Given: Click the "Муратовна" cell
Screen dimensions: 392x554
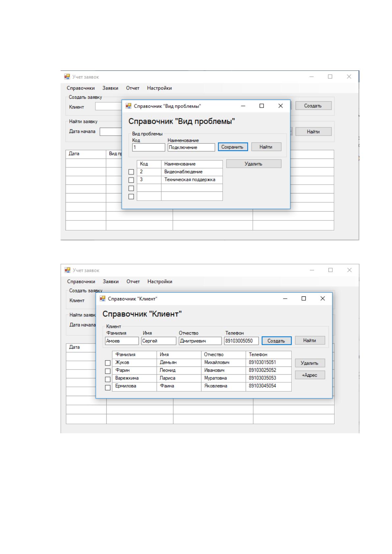Looking at the screenshot, I should coord(223,378).
